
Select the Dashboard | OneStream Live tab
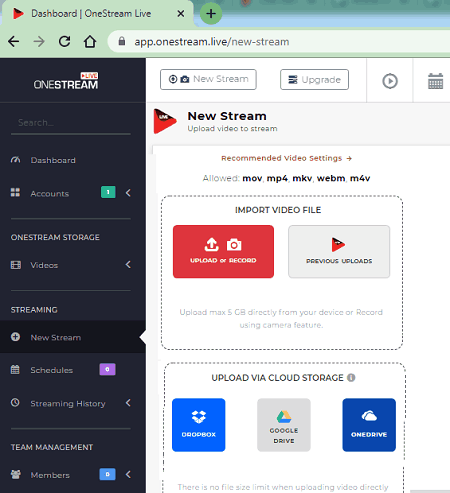pyautogui.click(x=97, y=14)
